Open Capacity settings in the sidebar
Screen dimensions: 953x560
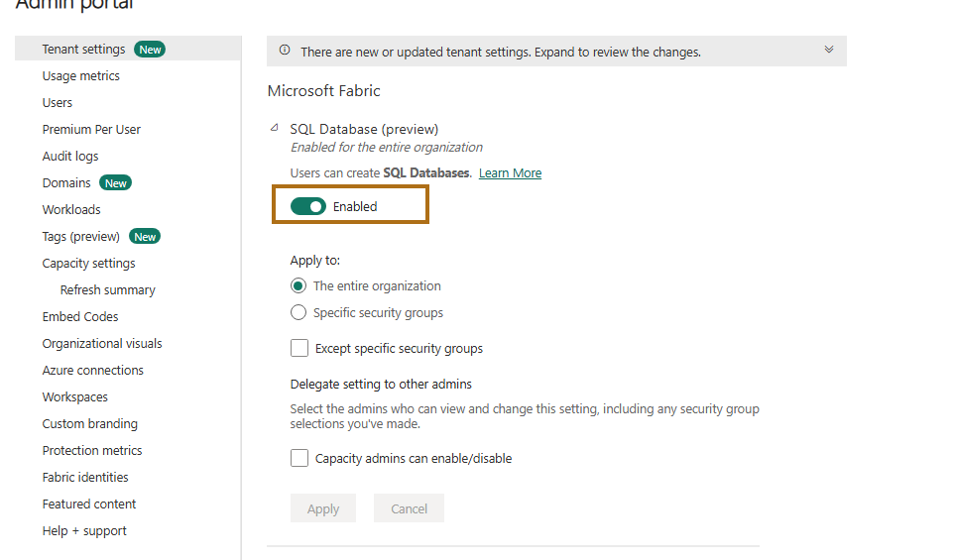point(88,263)
